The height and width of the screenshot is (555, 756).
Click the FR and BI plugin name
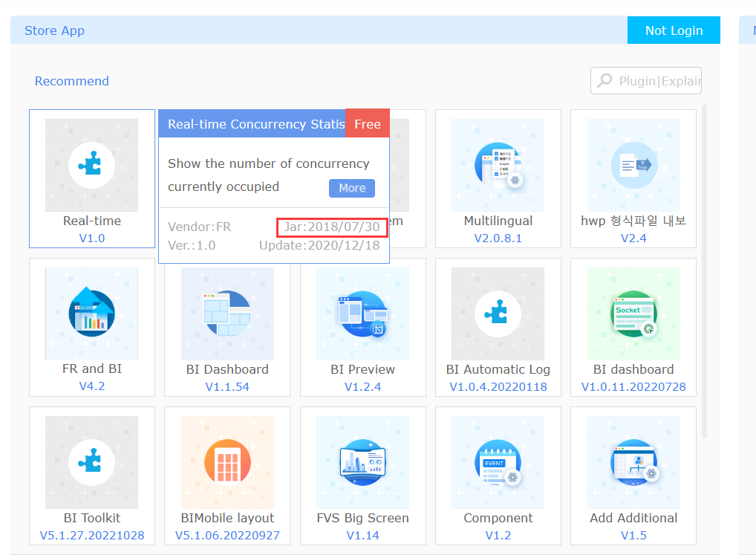91,369
